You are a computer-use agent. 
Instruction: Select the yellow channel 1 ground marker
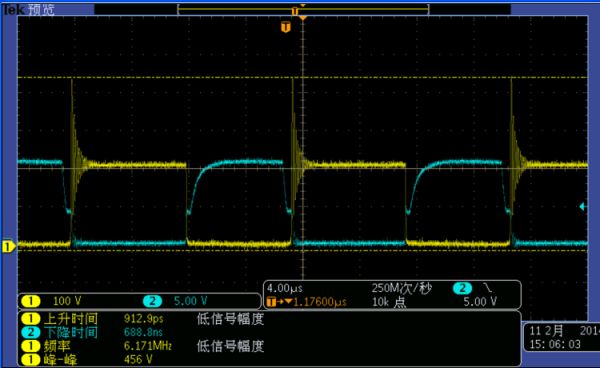pyautogui.click(x=8, y=247)
